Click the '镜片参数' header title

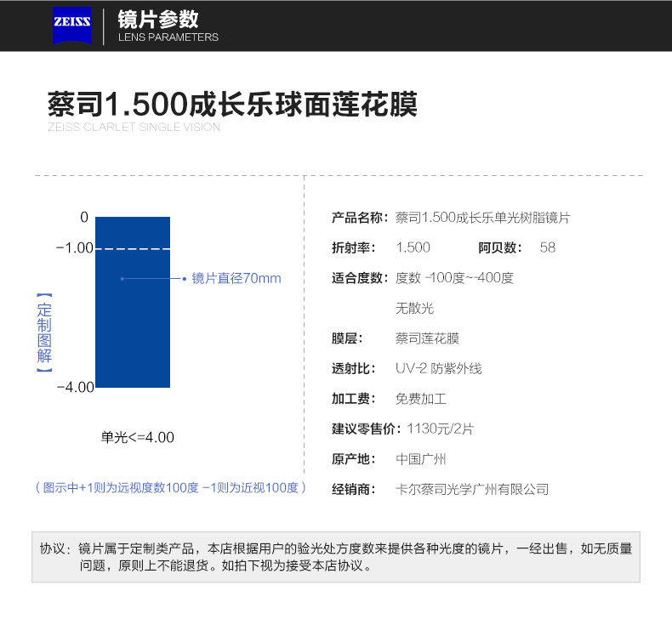coord(158,20)
